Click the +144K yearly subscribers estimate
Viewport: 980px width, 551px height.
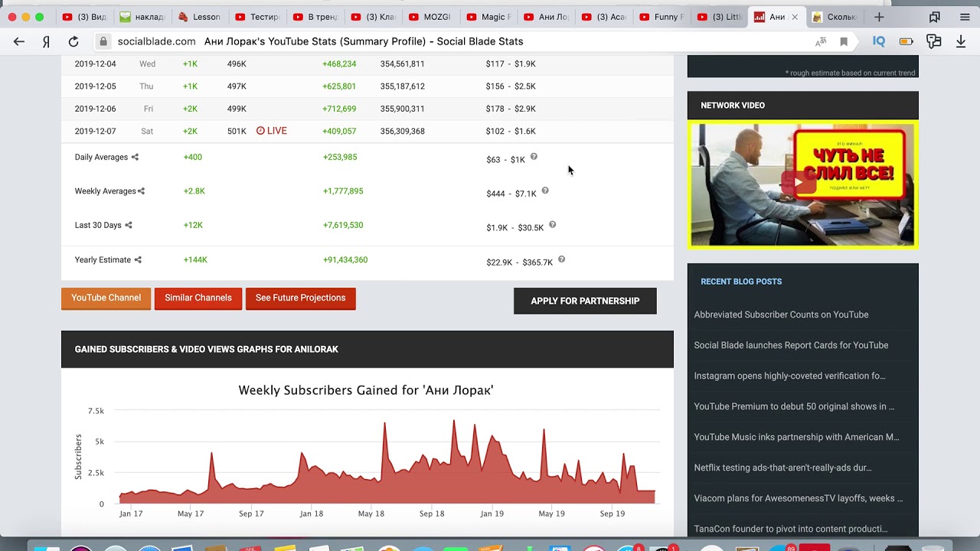click(195, 259)
